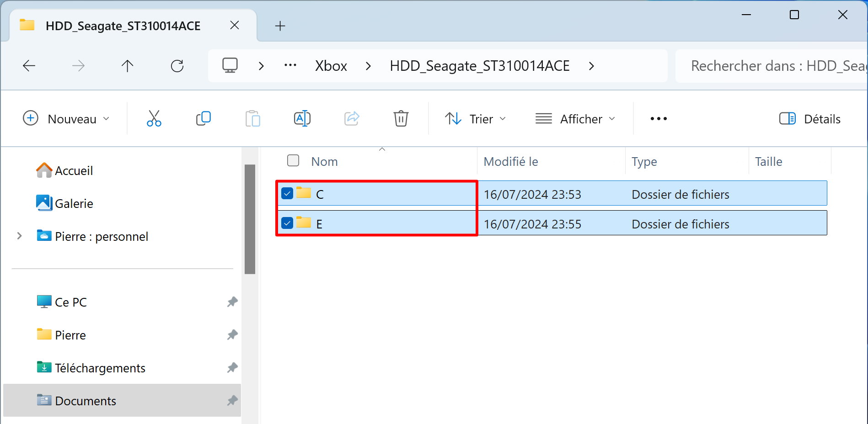Delete selection with trash icon
Viewport: 868px width, 424px height.
click(x=401, y=118)
